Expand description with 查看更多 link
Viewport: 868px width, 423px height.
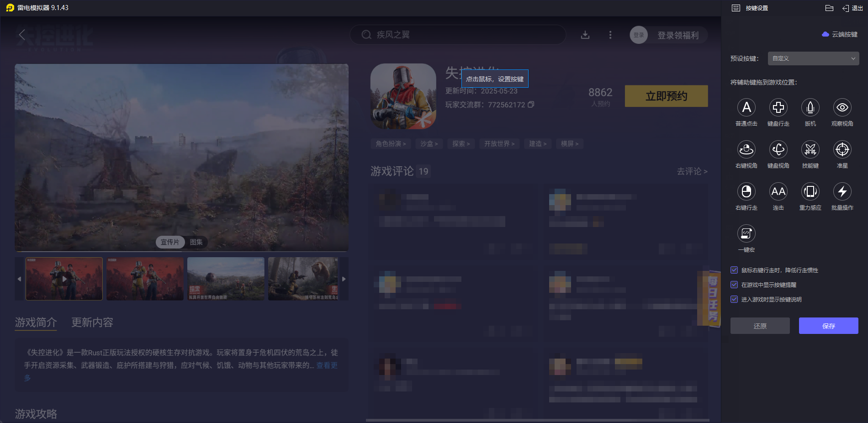tap(327, 365)
